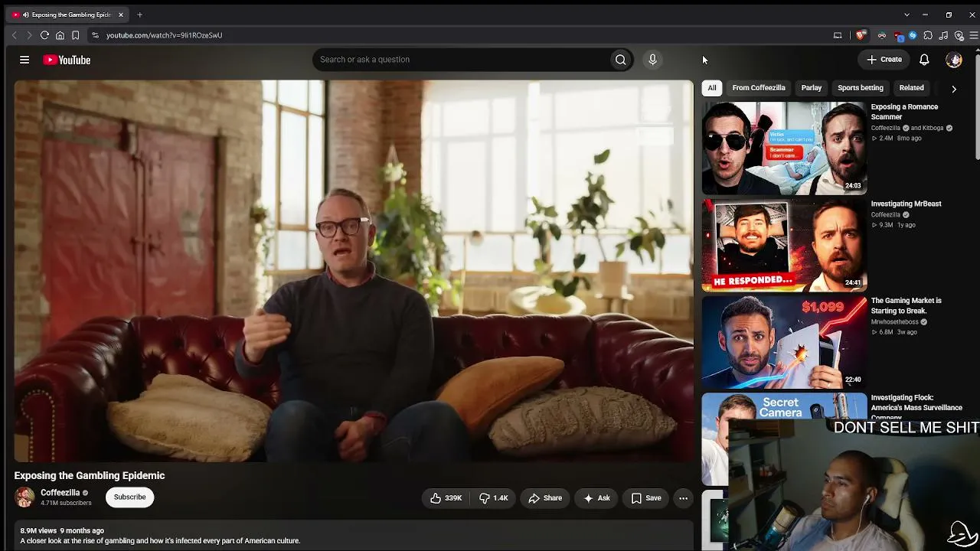Image resolution: width=980 pixels, height=551 pixels.
Task: Subscribe to the Coffeezilla channel
Action: (x=129, y=497)
